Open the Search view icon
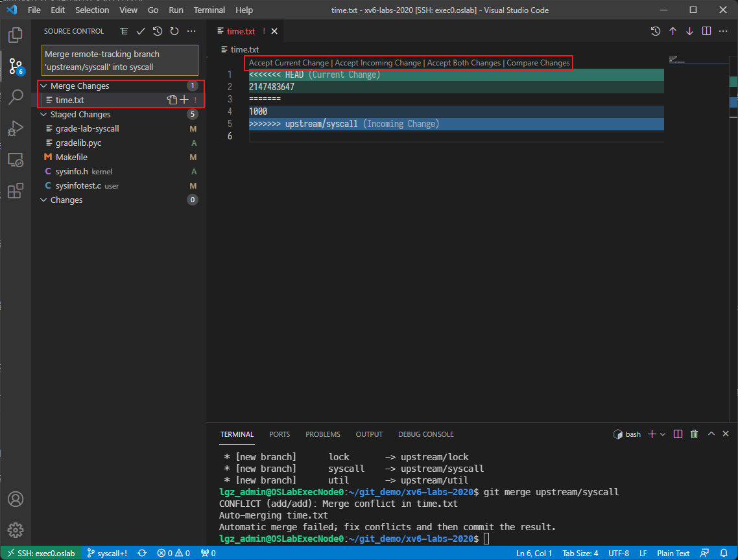Viewport: 738px width, 560px height. tap(16, 97)
